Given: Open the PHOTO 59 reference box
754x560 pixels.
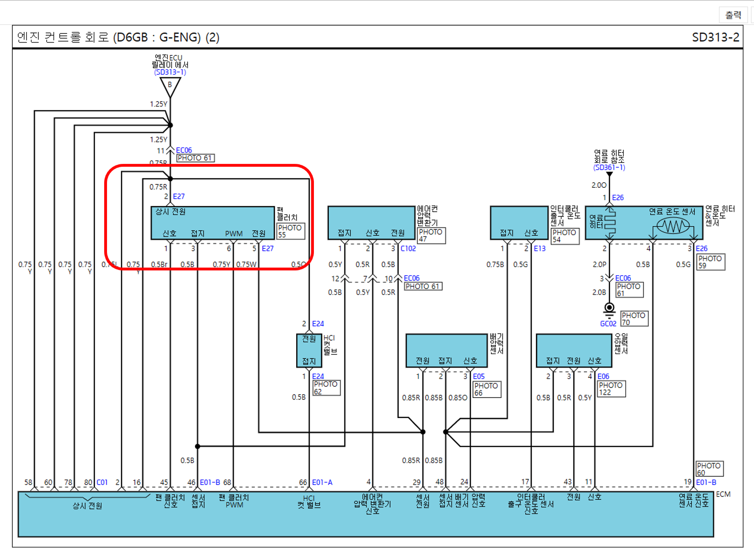Looking at the screenshot, I should (x=711, y=262).
